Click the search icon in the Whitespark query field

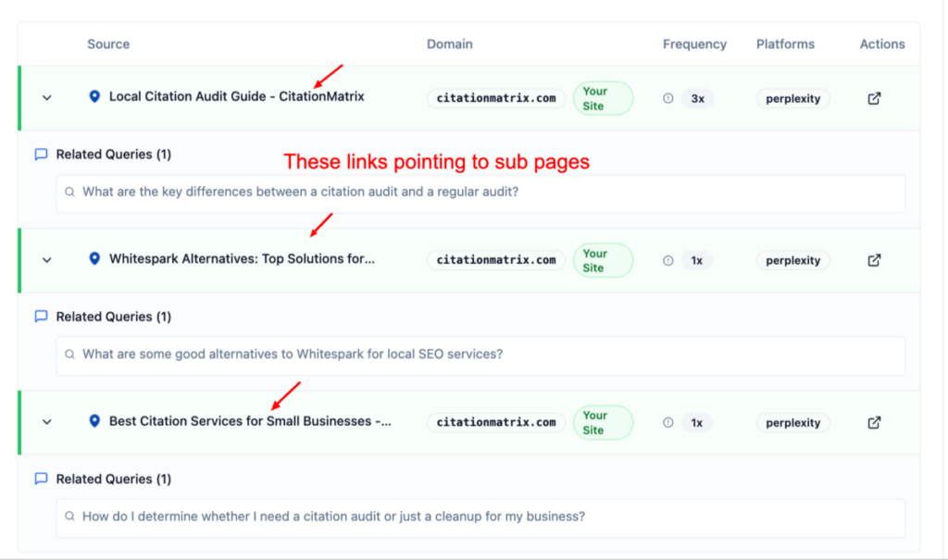69,355
